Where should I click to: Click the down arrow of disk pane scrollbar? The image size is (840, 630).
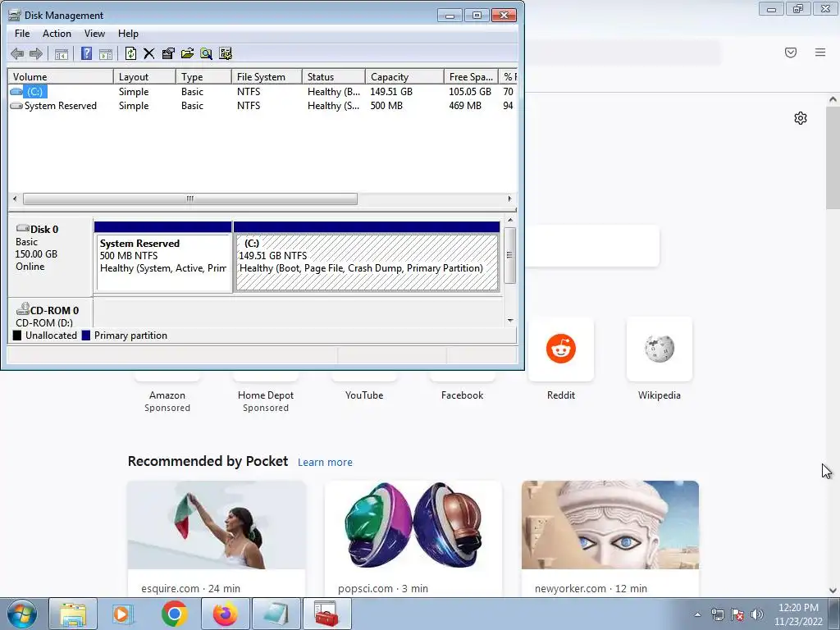pyautogui.click(x=510, y=321)
